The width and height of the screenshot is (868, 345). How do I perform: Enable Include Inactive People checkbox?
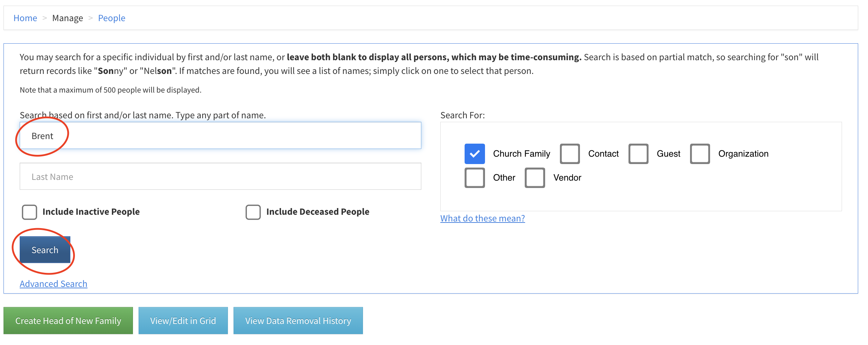click(x=30, y=212)
